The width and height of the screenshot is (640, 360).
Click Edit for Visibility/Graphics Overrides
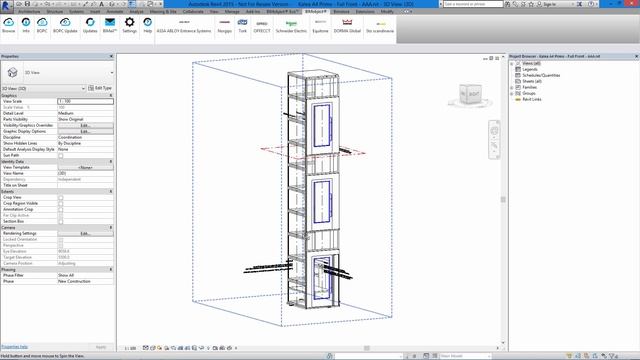click(85, 125)
